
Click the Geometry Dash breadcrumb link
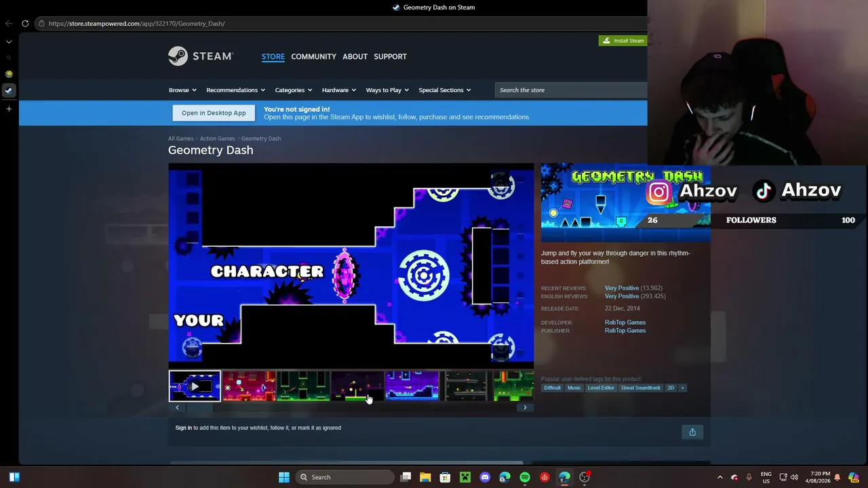coord(261,138)
